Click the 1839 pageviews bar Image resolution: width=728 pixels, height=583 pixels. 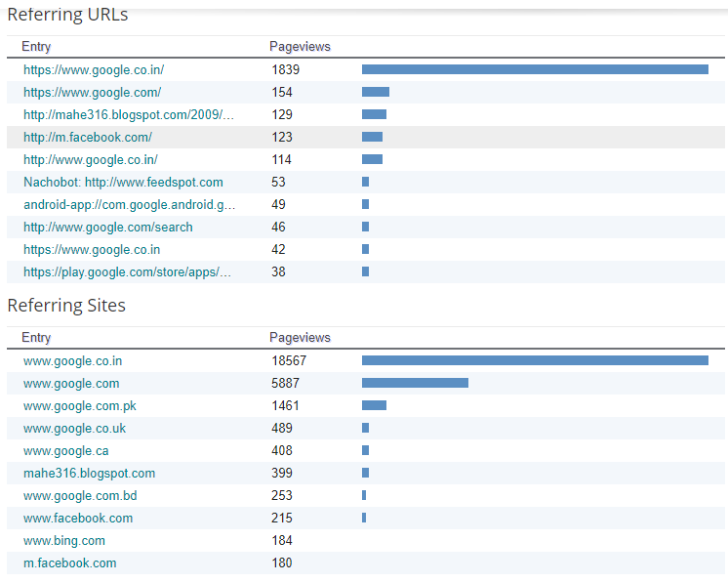[535, 69]
